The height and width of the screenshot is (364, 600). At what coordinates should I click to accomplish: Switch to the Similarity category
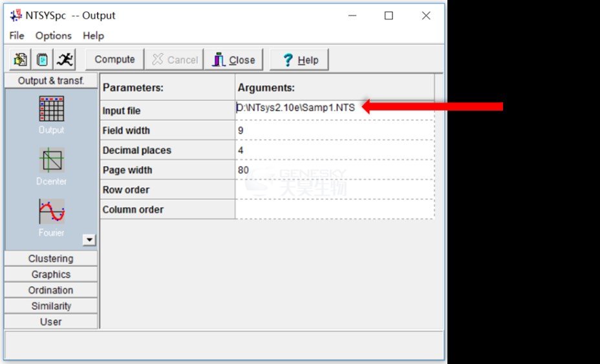[51, 306]
